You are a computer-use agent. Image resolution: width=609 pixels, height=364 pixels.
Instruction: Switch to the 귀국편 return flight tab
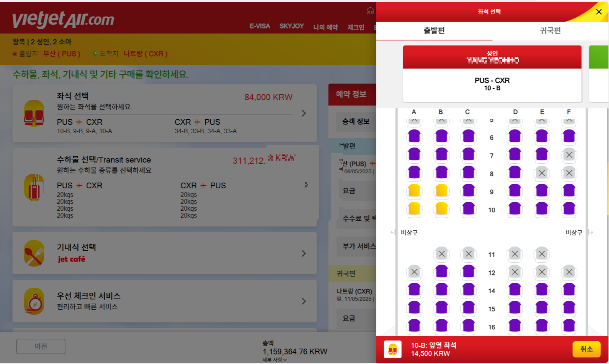pyautogui.click(x=550, y=31)
